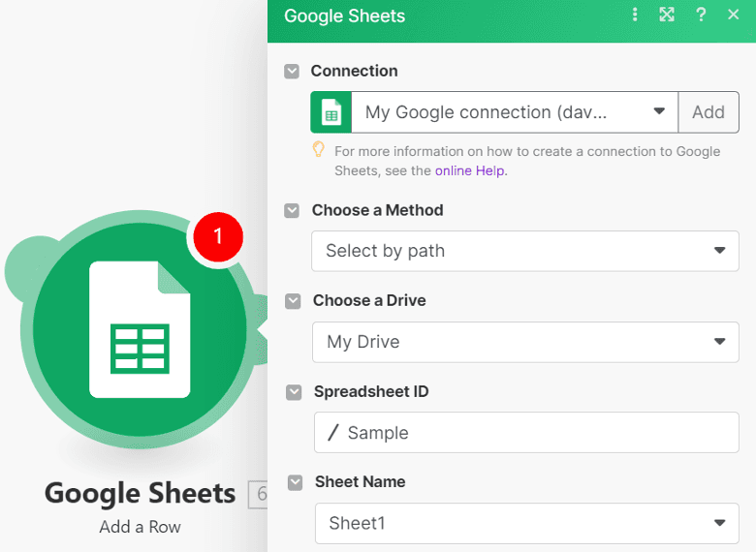Click the green Sheets icon beside connection
Viewport: 756px width, 552px height.
[331, 112]
